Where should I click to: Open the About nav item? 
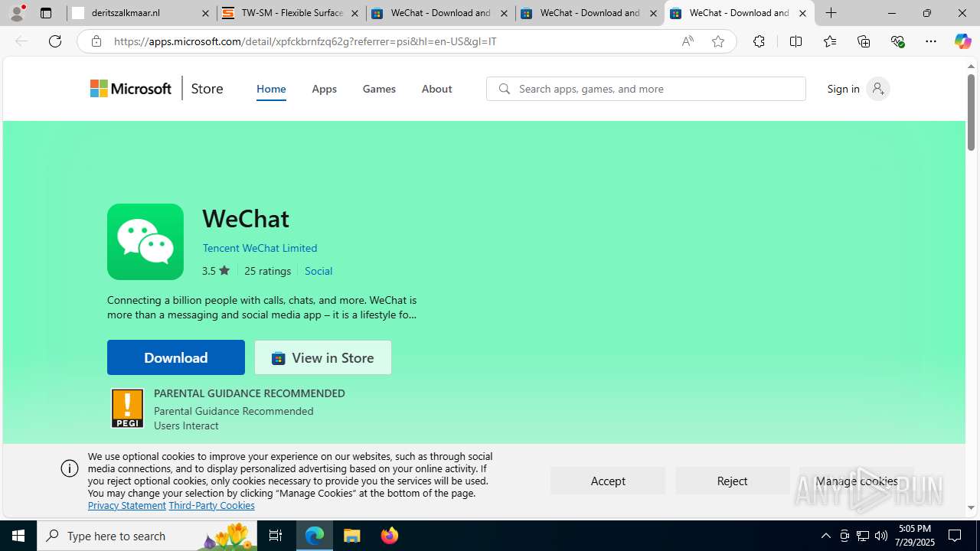pyautogui.click(x=436, y=89)
